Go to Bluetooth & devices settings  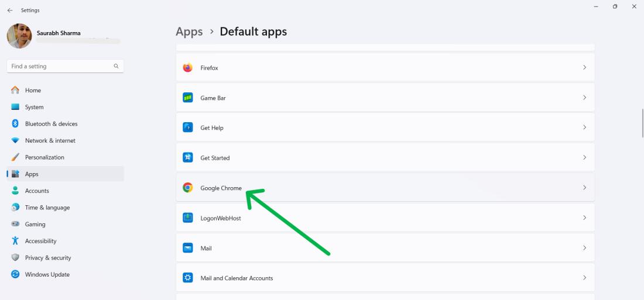(x=66, y=123)
